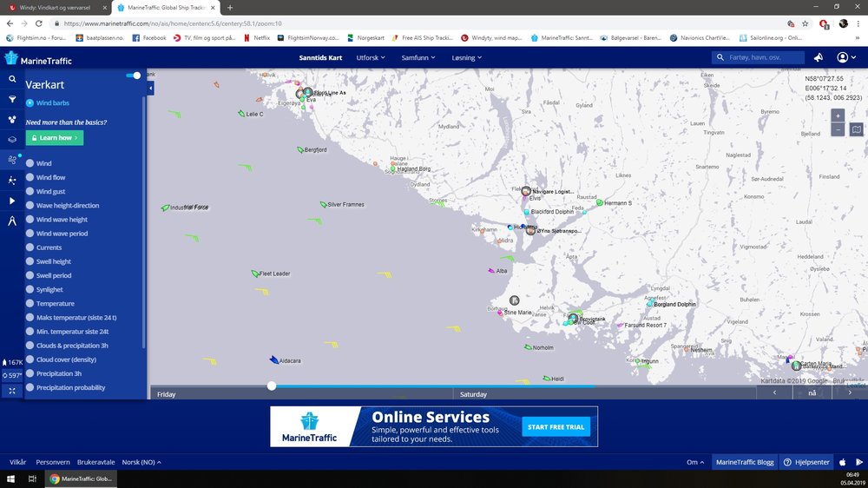Toggle the Værkart on/off switch
Viewport: 868px width, 488px height.
[x=134, y=76]
